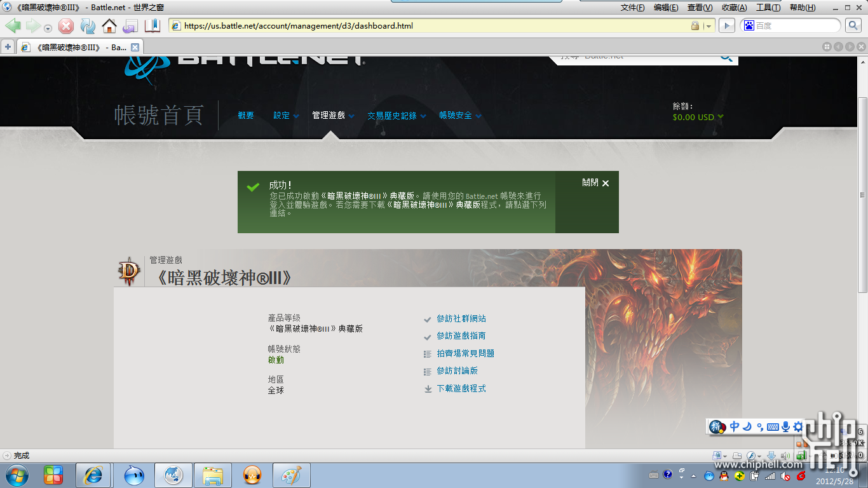Open the IME soft keyboard icon
This screenshot has height=488, width=868.
click(773, 427)
